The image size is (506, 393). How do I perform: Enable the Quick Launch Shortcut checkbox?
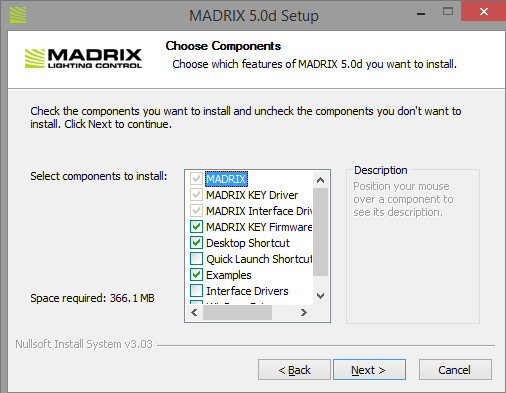(196, 258)
